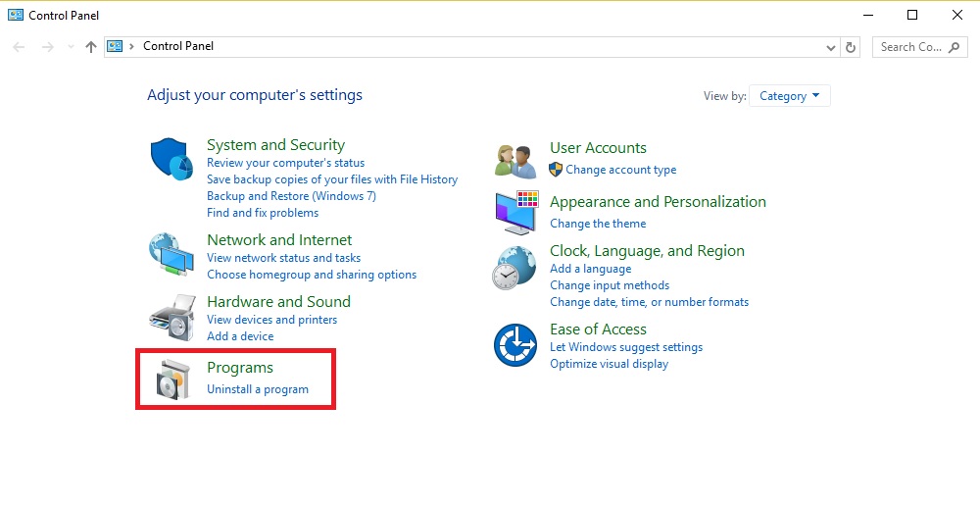
Task: Open the Appearance and Personalization monitor icon
Action: pos(516,213)
